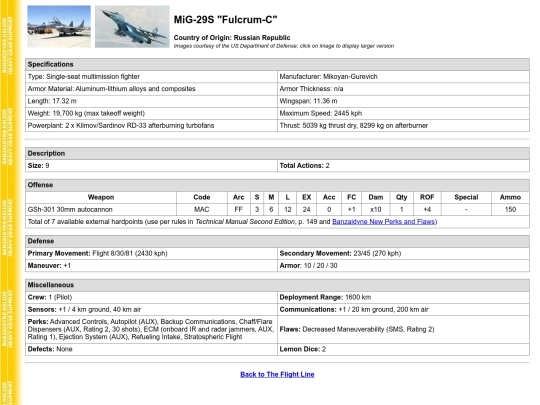
Task: Click the Size: 9 cell
Action: click(x=152, y=166)
